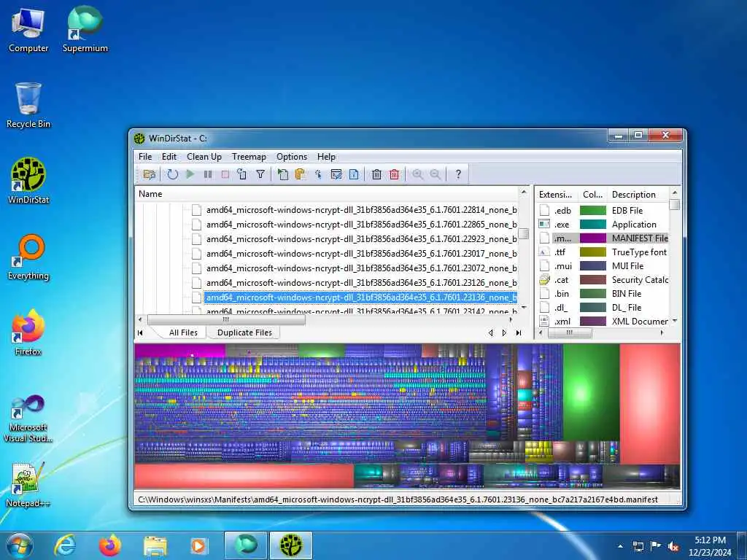Click the file tree horizontal scrollbar thumb
The height and width of the screenshot is (560, 747).
tap(226, 319)
